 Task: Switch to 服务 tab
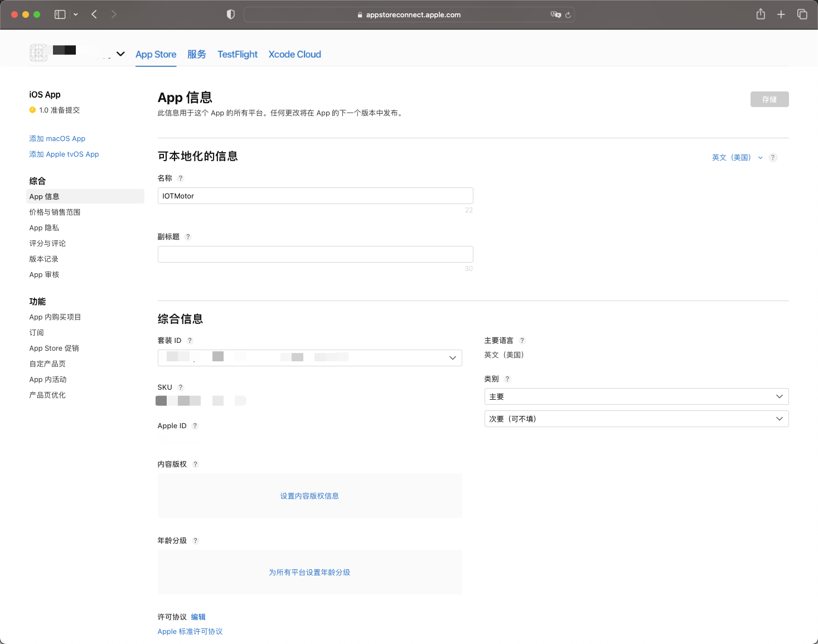(x=197, y=54)
